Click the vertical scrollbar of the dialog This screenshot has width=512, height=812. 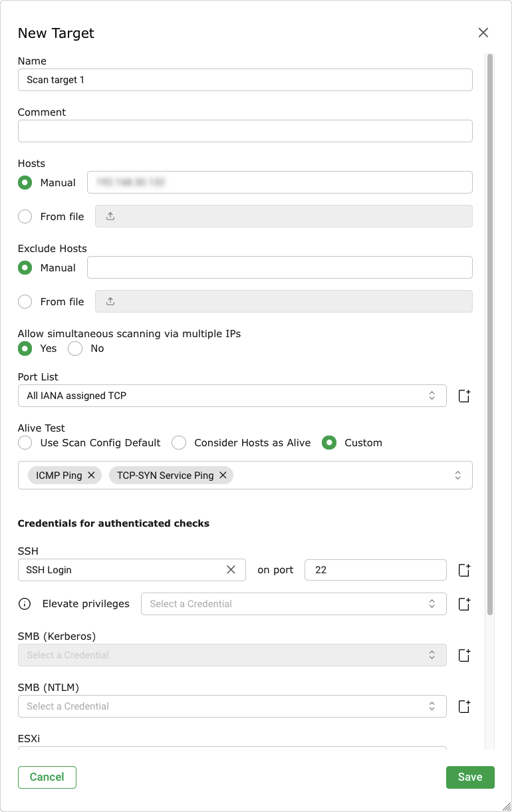[490, 333]
